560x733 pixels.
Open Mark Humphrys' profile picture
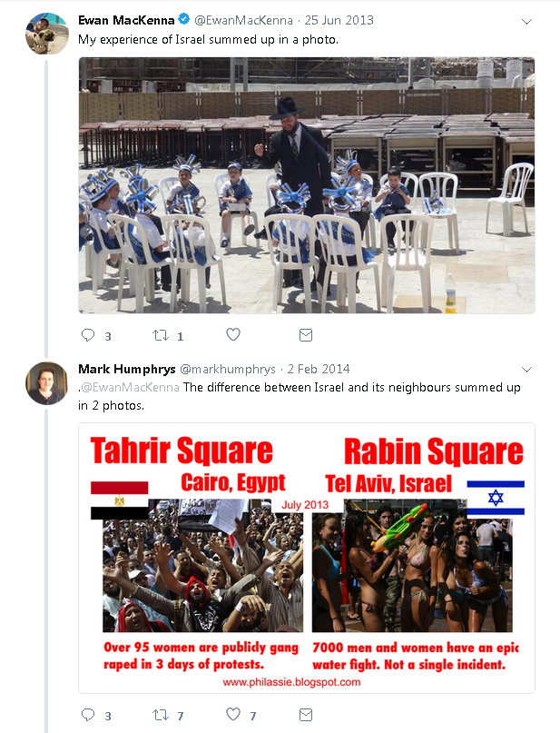[46, 383]
